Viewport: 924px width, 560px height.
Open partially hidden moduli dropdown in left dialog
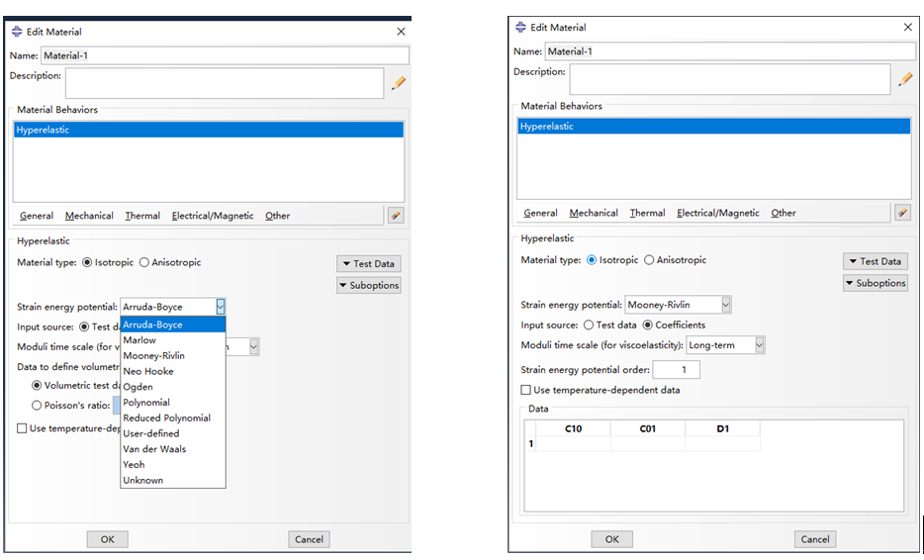(x=253, y=346)
